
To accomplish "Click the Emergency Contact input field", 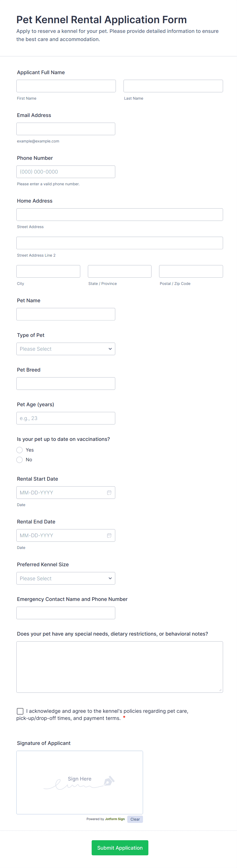I will [x=66, y=613].
